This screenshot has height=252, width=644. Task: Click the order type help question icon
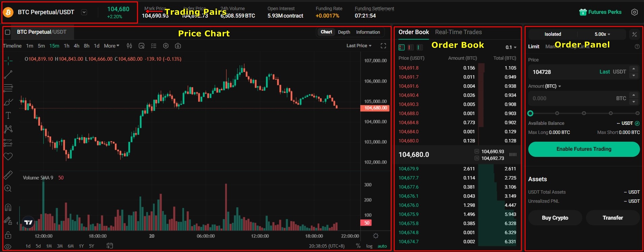tap(637, 47)
